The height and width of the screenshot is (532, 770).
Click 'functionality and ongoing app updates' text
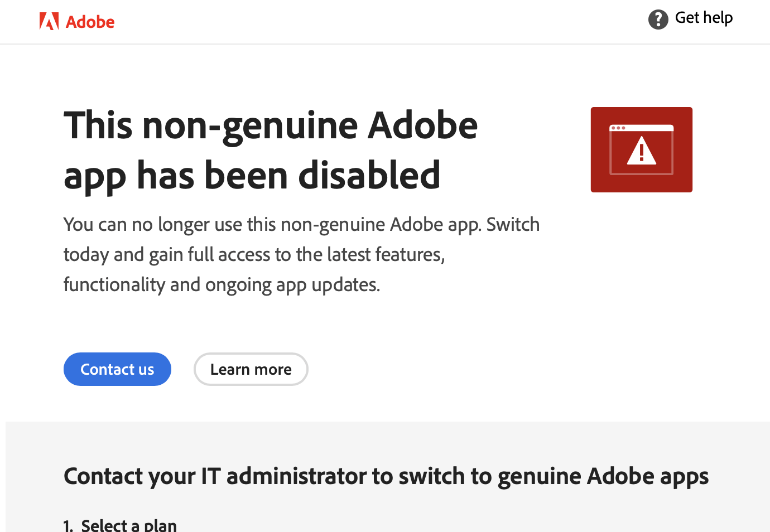[x=222, y=285]
